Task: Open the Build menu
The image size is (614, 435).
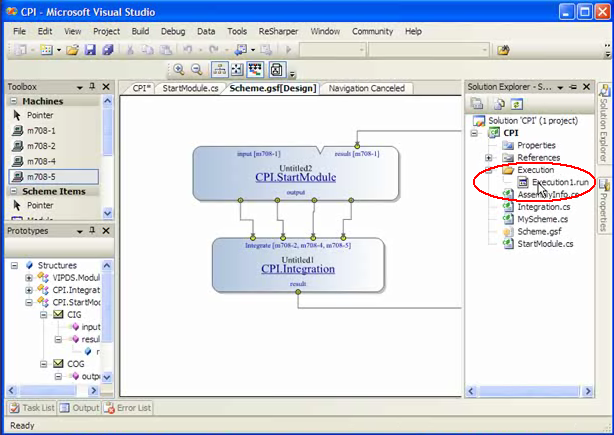Action: (x=140, y=31)
